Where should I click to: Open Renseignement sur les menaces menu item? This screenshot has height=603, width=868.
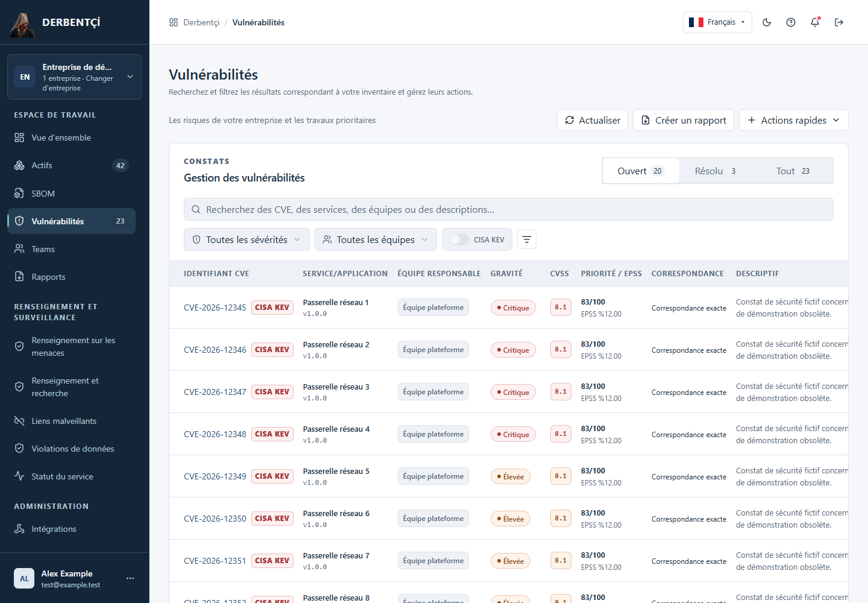coord(71,347)
